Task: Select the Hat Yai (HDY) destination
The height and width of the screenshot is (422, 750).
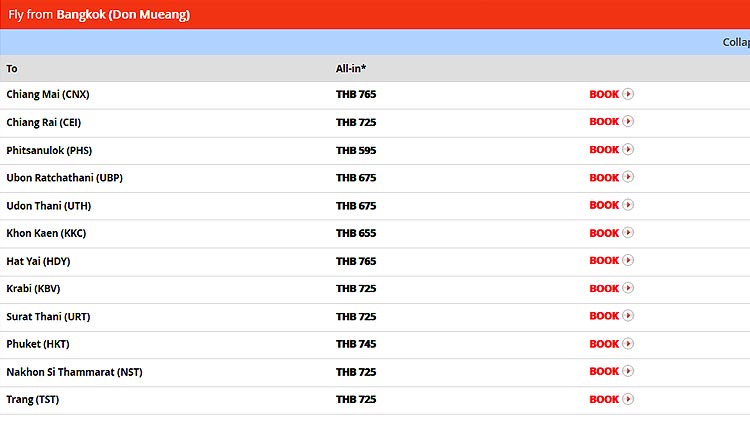Action: (x=38, y=261)
